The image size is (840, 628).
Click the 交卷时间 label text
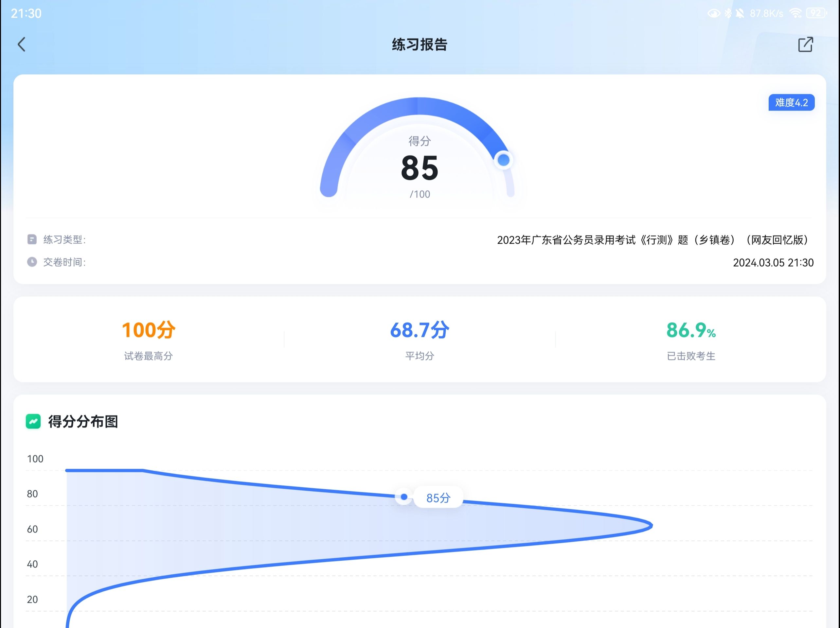64,262
